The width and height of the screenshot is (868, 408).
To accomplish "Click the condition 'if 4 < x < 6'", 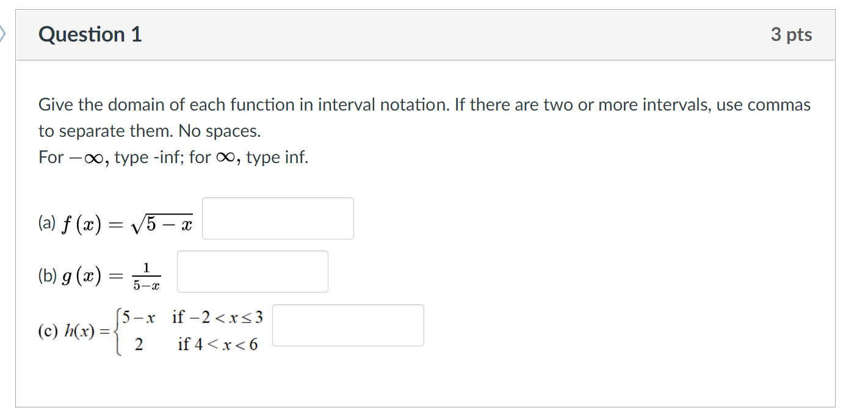I will (x=218, y=345).
